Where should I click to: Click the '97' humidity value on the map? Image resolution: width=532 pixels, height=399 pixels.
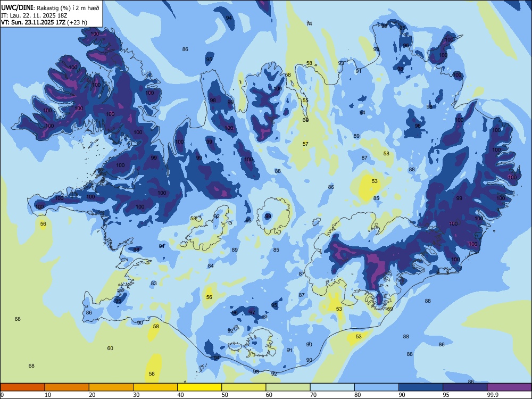coord(252,312)
